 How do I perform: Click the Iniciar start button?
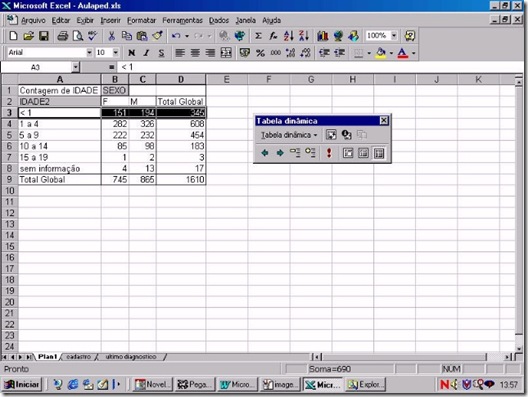point(22,384)
